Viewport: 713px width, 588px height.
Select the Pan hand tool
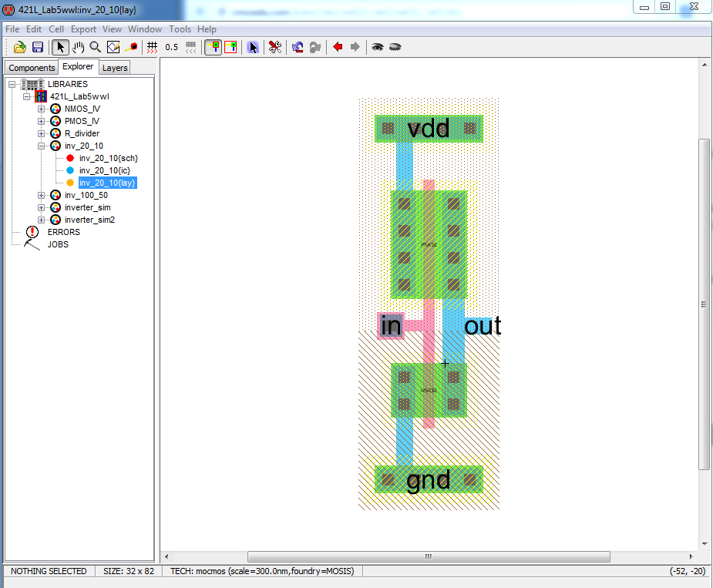78,47
